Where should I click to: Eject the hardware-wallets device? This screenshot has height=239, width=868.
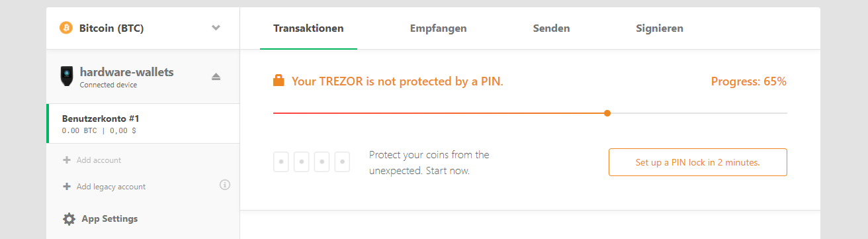[216, 77]
